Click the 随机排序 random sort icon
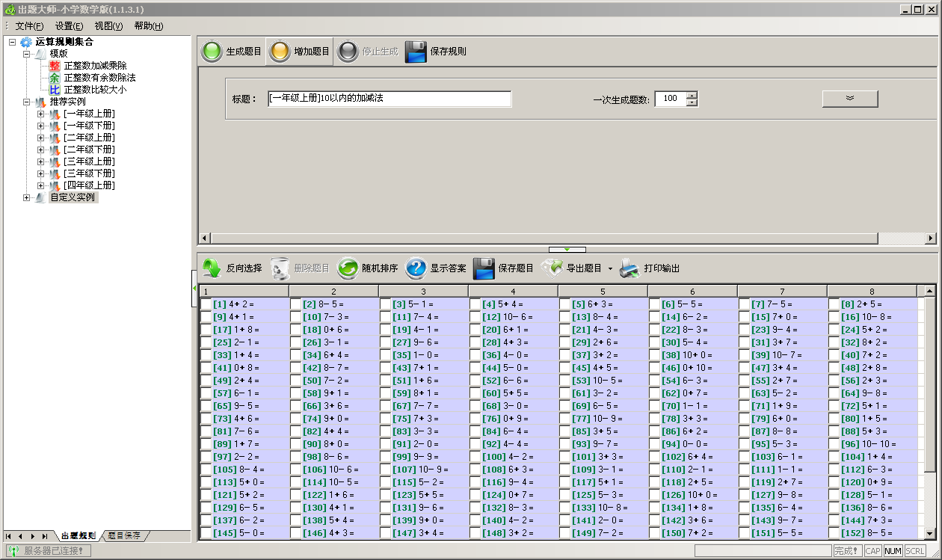 [348, 268]
